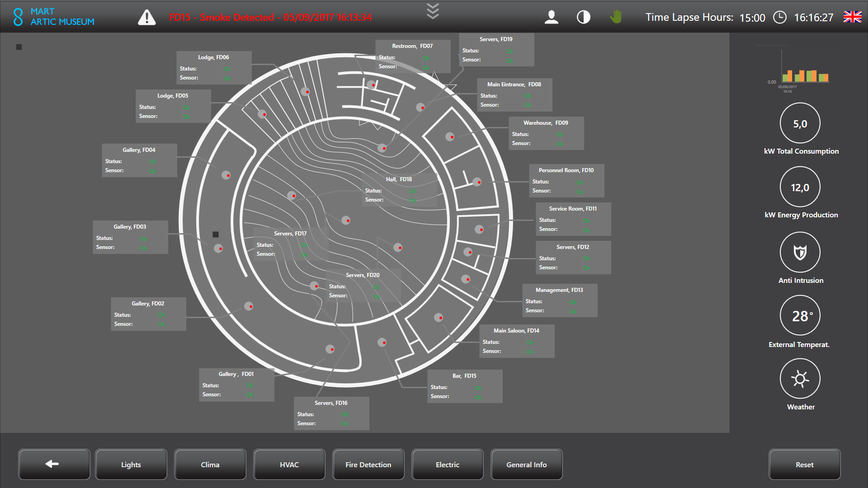Click the MART Artic Museum logo
The image size is (868, 488).
(53, 17)
